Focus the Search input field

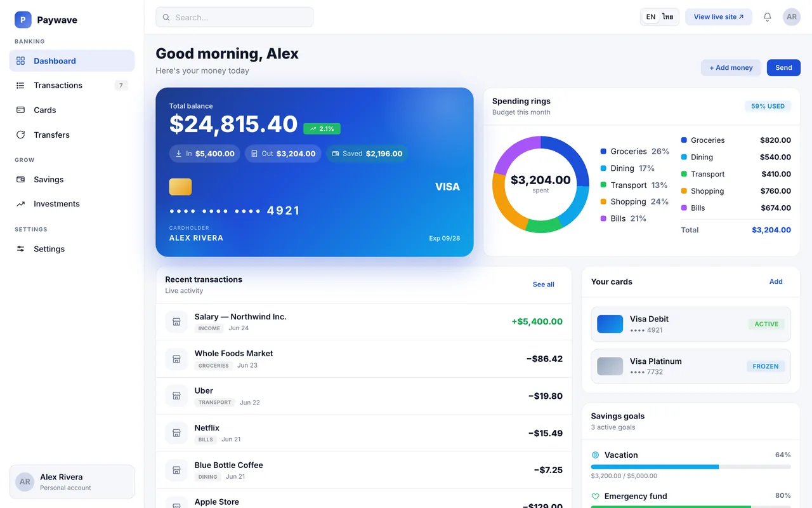235,17
